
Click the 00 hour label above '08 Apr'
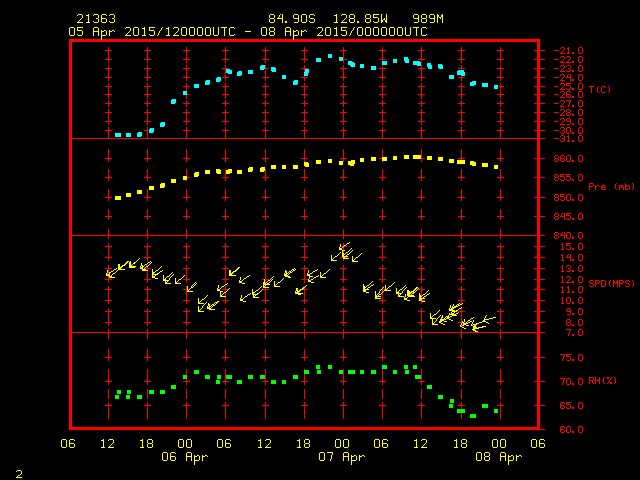coord(499,444)
